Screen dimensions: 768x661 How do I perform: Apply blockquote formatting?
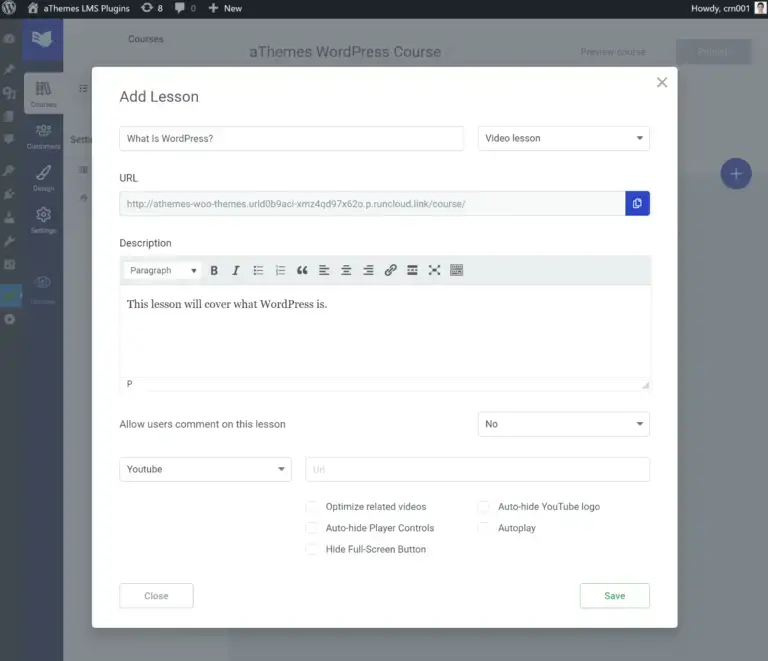pos(302,270)
